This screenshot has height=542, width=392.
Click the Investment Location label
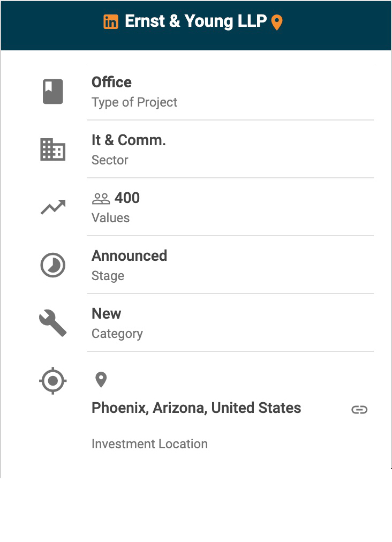(x=149, y=444)
